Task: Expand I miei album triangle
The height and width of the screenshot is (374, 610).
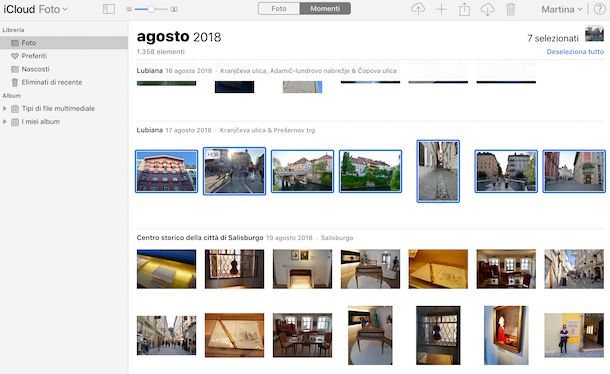Action: (5, 122)
